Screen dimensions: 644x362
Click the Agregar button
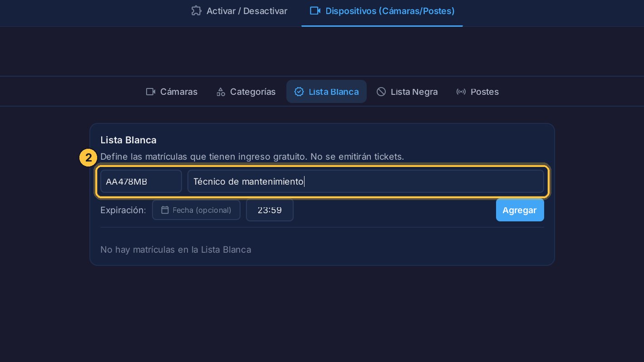click(x=520, y=210)
